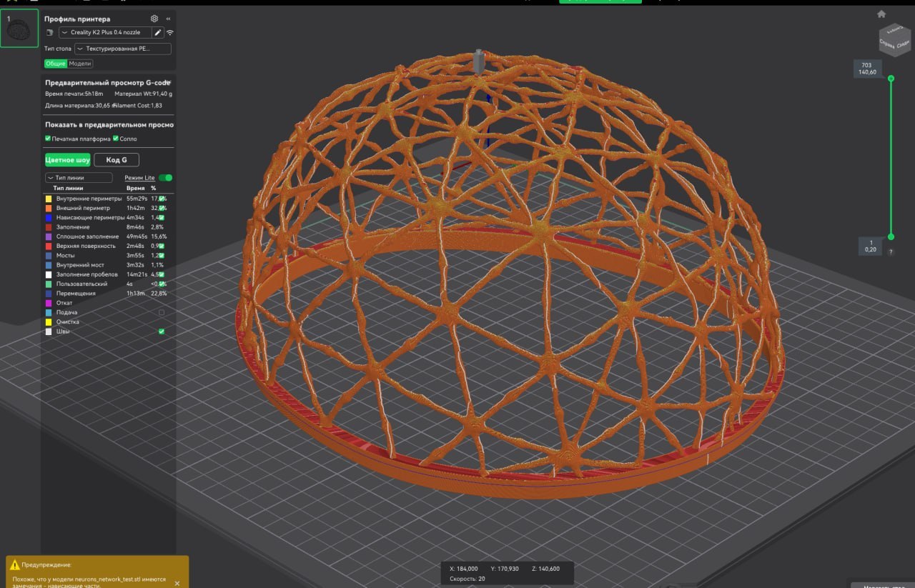Viewport: 915px width, 588px height.
Task: Toggle visibility of Внешний периметр
Action: [x=162, y=208]
